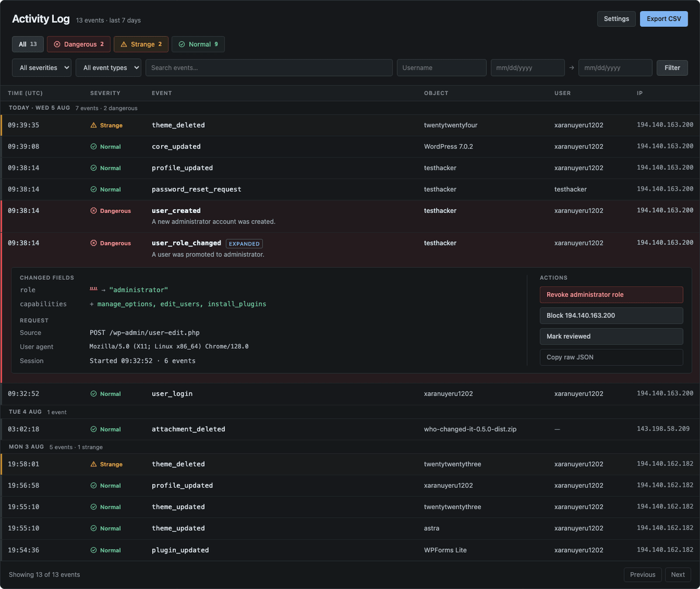Open Settings
This screenshot has width=700, height=589.
pyautogui.click(x=617, y=19)
